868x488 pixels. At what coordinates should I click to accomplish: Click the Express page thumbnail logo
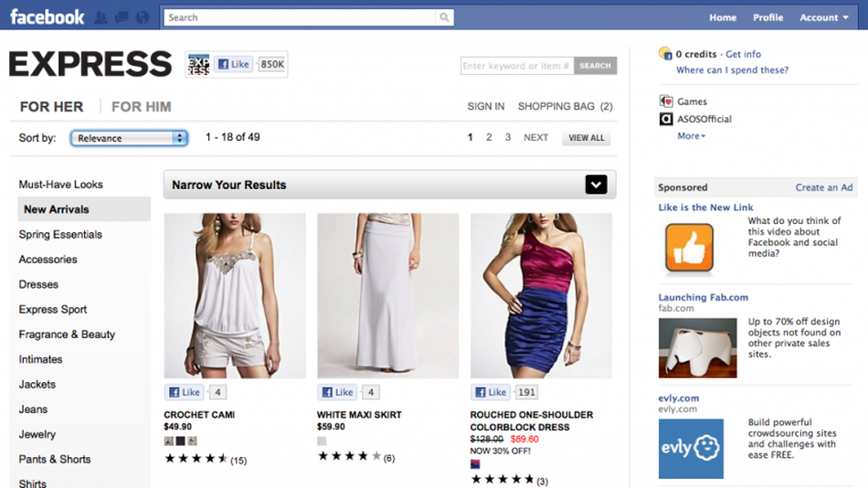tap(198, 64)
